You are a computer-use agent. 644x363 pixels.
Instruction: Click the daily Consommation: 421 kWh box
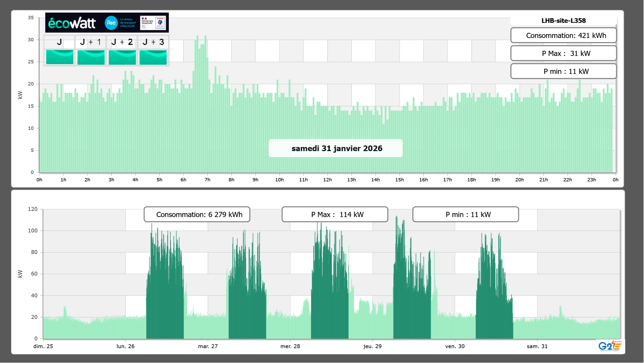pyautogui.click(x=563, y=35)
